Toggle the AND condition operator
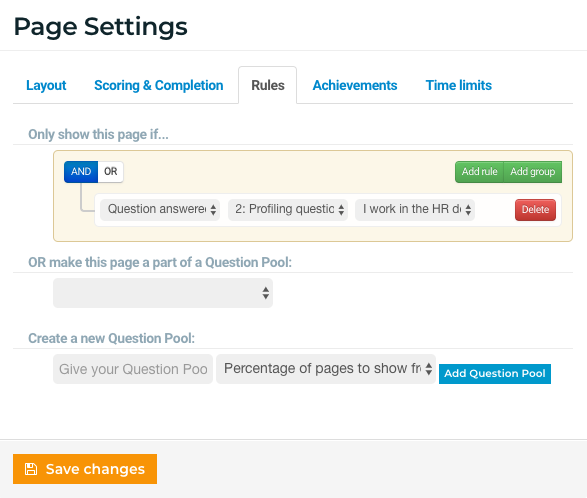The height and width of the screenshot is (498, 587). tap(81, 171)
